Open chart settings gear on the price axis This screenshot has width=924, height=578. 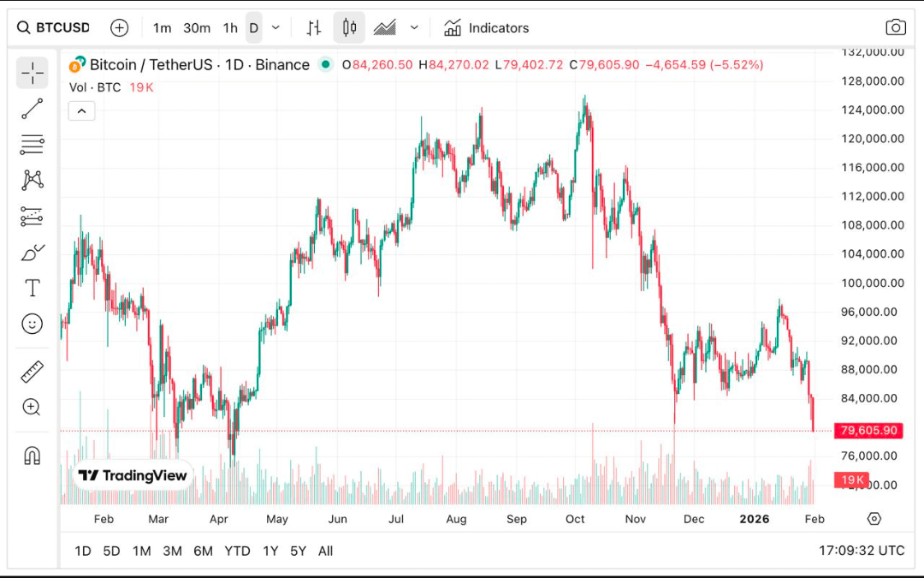click(x=874, y=518)
